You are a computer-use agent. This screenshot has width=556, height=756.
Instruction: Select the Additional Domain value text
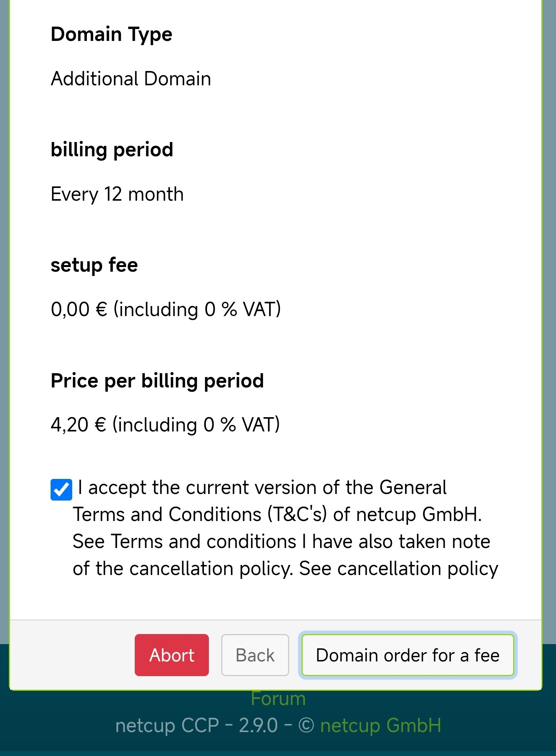click(x=131, y=79)
